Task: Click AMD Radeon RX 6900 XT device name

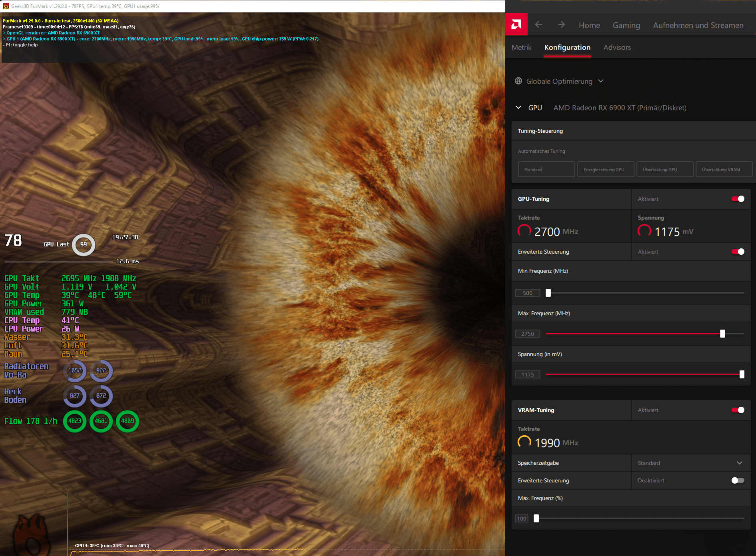Action: (x=620, y=108)
